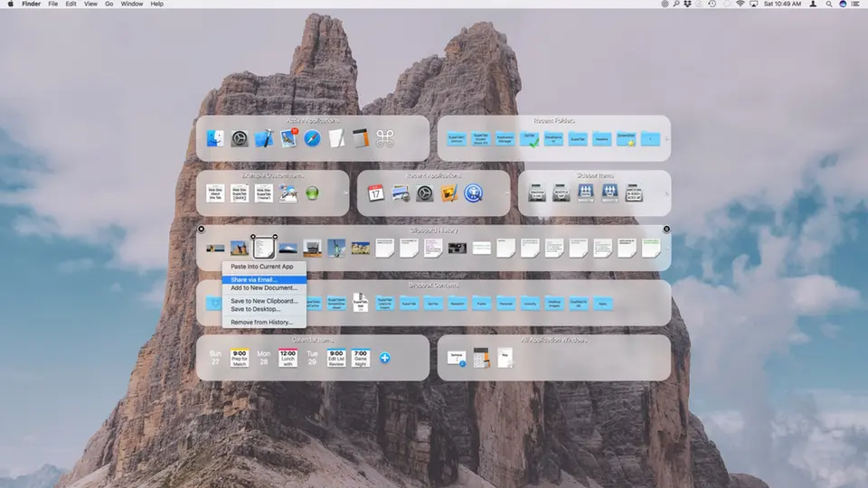The width and height of the screenshot is (868, 488).
Task: Open Calculator icon in Active Applications
Action: click(361, 138)
